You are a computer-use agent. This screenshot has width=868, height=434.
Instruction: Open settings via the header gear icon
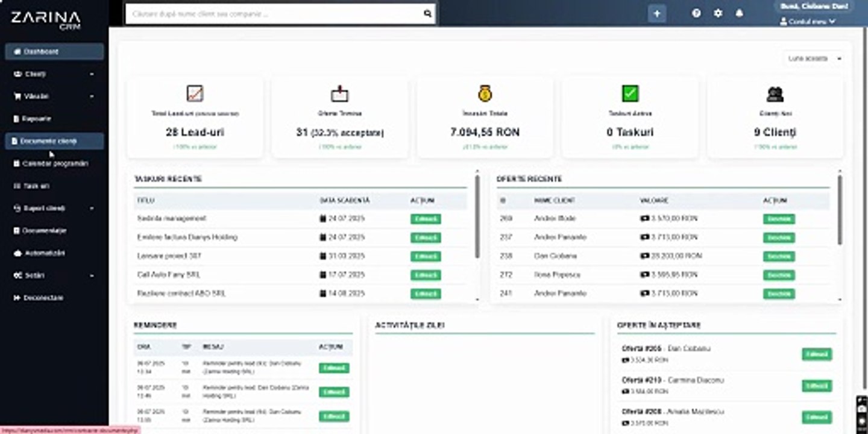718,13
